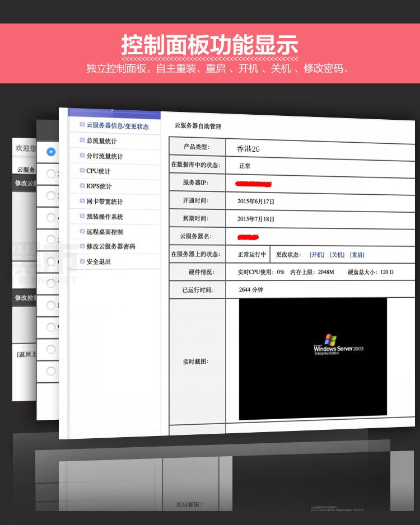Click the 实时CPU使用: 0% reading

(261, 272)
